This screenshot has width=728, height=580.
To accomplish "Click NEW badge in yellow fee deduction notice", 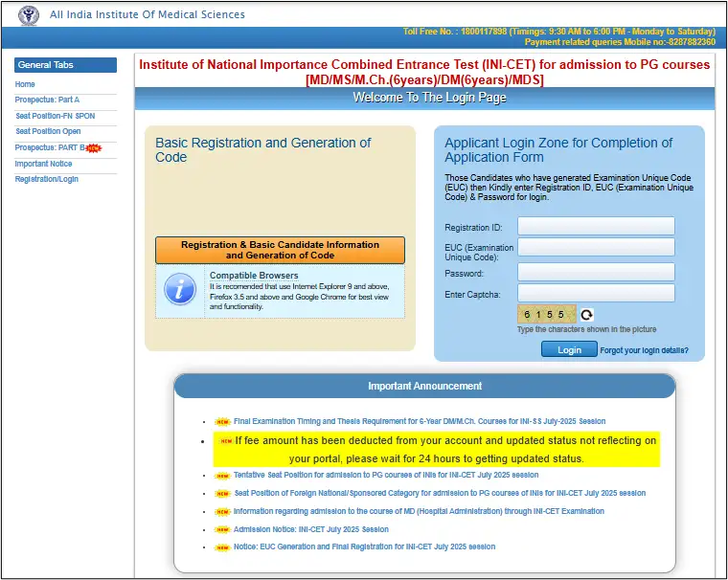I will pos(226,441).
